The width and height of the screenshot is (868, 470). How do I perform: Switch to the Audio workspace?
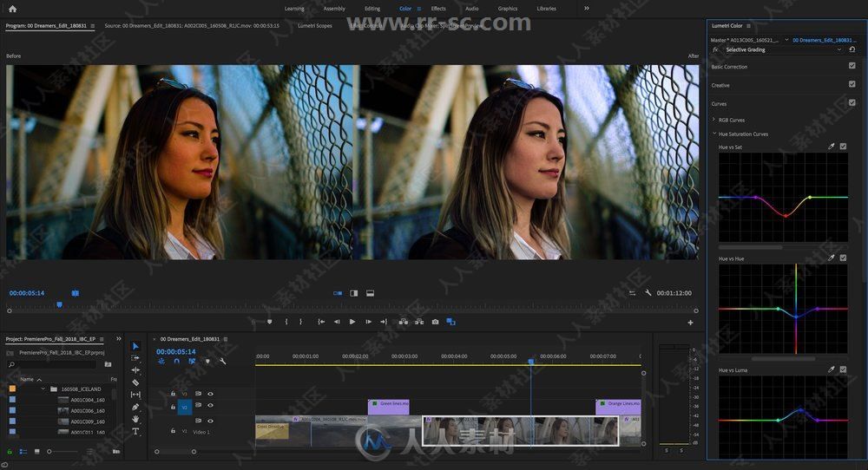(x=471, y=9)
